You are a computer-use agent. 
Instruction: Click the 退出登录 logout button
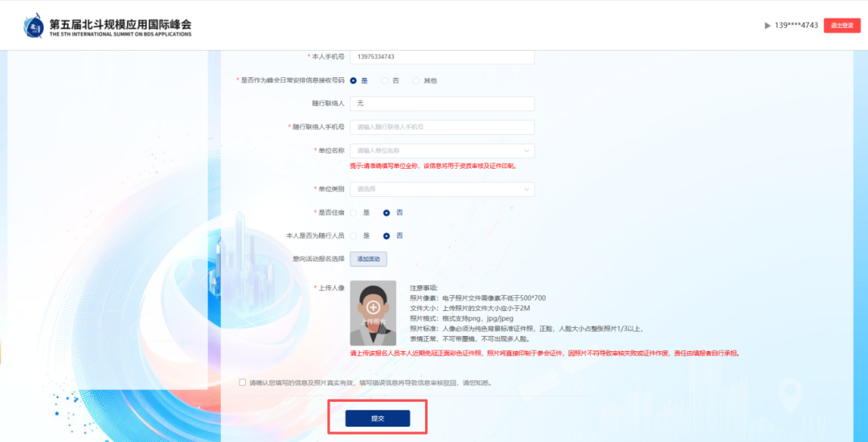pos(842,26)
